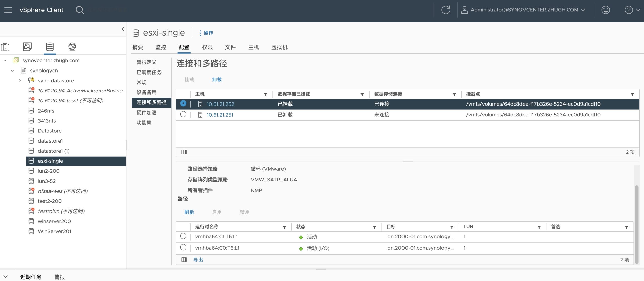Open 近期任务 bottom tab

coord(31,277)
